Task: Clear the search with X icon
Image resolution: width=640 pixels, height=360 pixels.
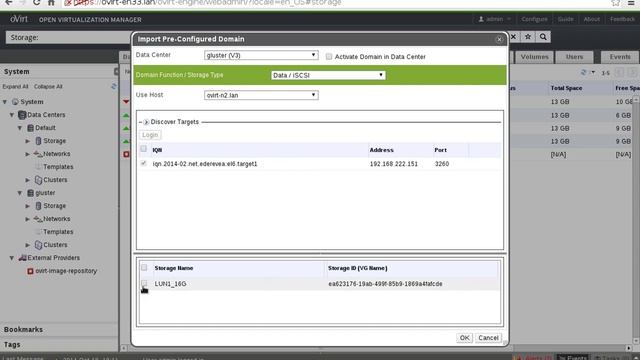Action: (513, 37)
